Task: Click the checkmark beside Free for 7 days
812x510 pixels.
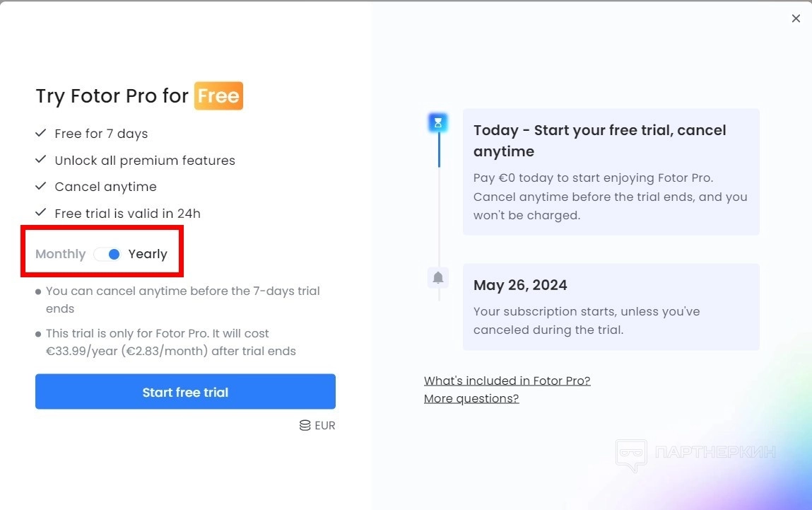Action: pos(41,133)
